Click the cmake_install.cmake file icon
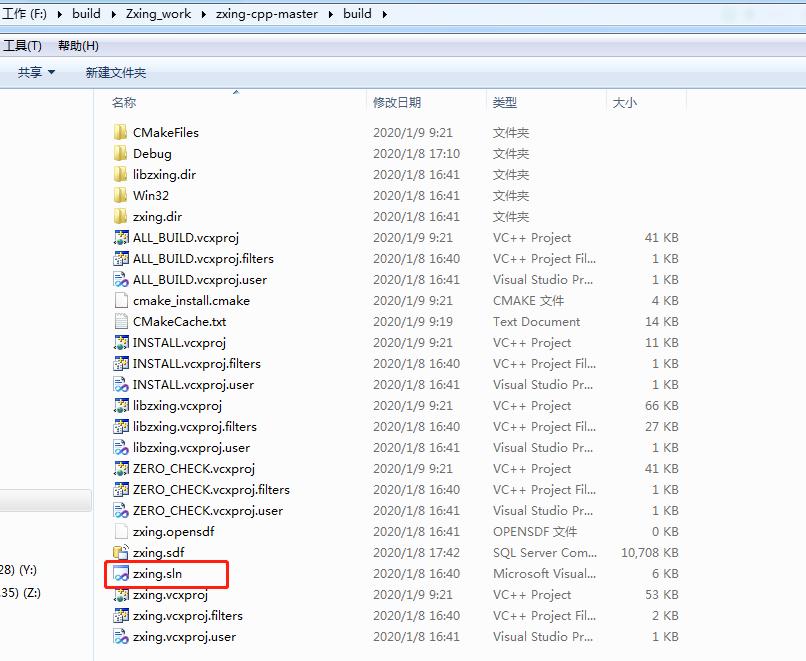 click(x=121, y=301)
